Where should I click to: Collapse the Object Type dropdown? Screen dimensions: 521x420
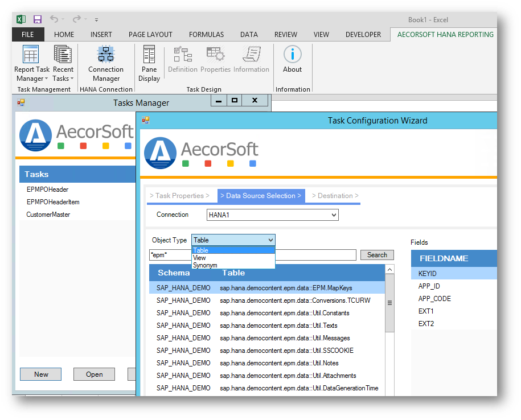pos(271,240)
